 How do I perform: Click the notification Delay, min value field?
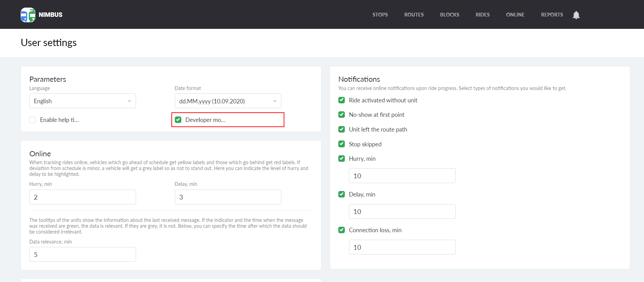(402, 212)
